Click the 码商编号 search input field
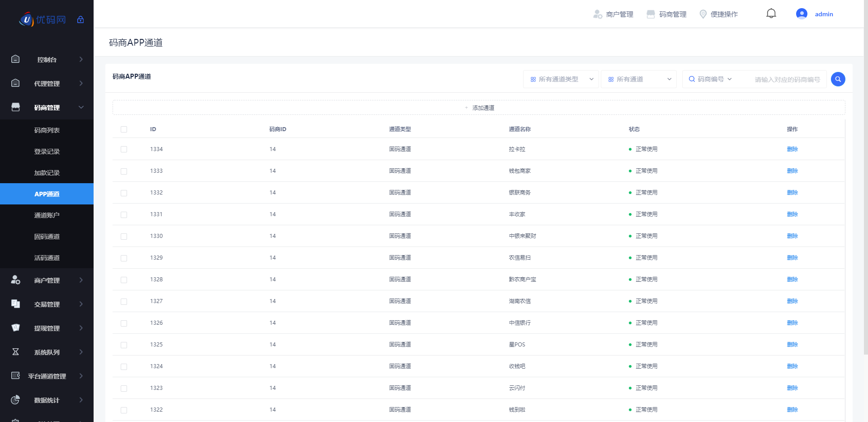The image size is (868, 422). pyautogui.click(x=787, y=80)
